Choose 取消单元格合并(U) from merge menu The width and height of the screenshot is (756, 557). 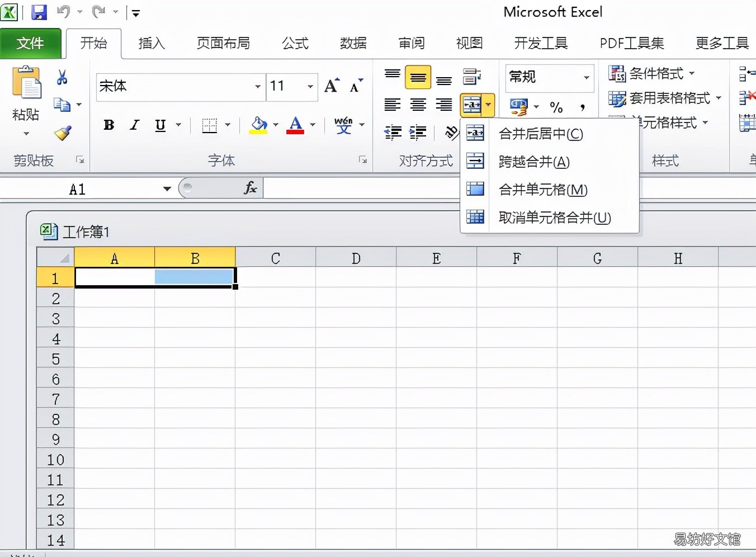click(x=550, y=218)
